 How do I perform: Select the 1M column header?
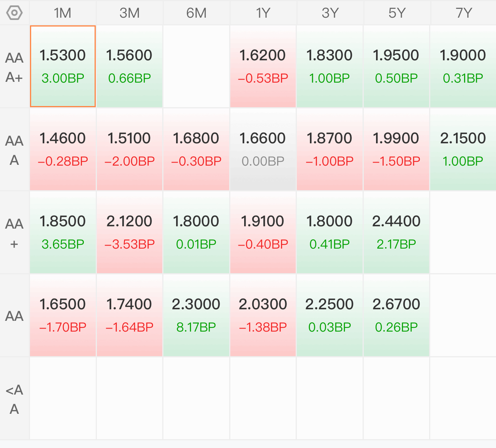pos(63,13)
